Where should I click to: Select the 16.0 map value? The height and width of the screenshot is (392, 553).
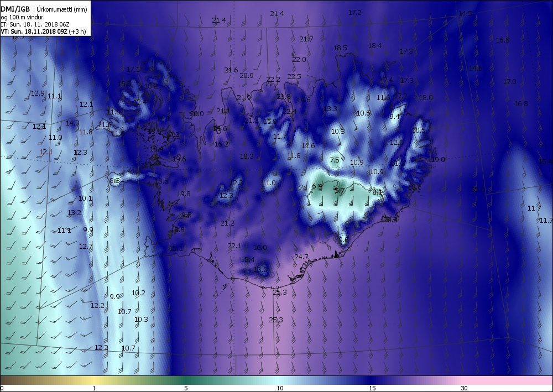pyautogui.click(x=260, y=248)
